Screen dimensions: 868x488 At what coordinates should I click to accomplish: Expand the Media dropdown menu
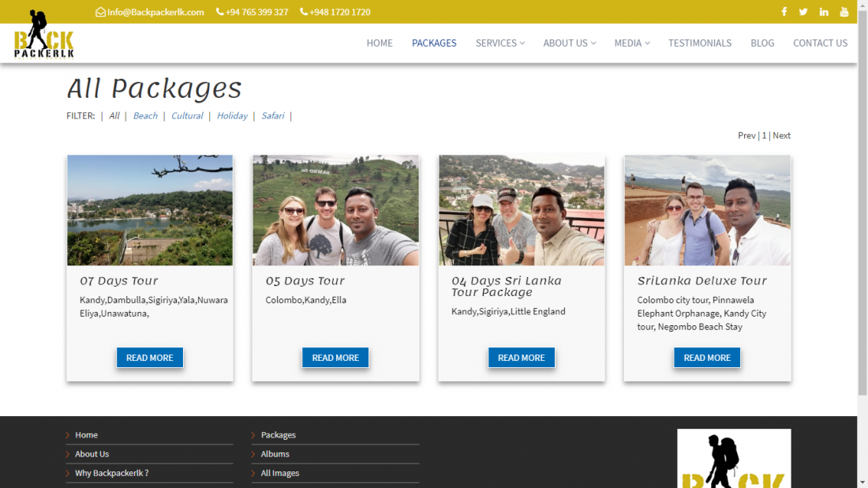point(632,43)
